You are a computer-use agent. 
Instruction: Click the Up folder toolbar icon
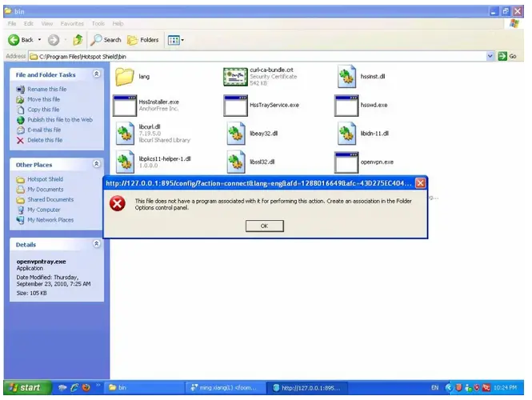tap(78, 39)
